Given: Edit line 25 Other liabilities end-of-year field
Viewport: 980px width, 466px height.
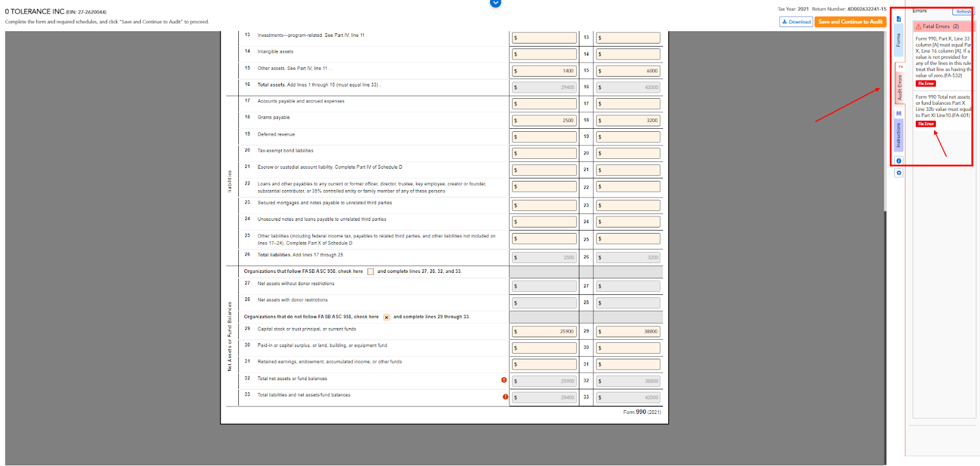Looking at the screenshot, I should pos(628,239).
